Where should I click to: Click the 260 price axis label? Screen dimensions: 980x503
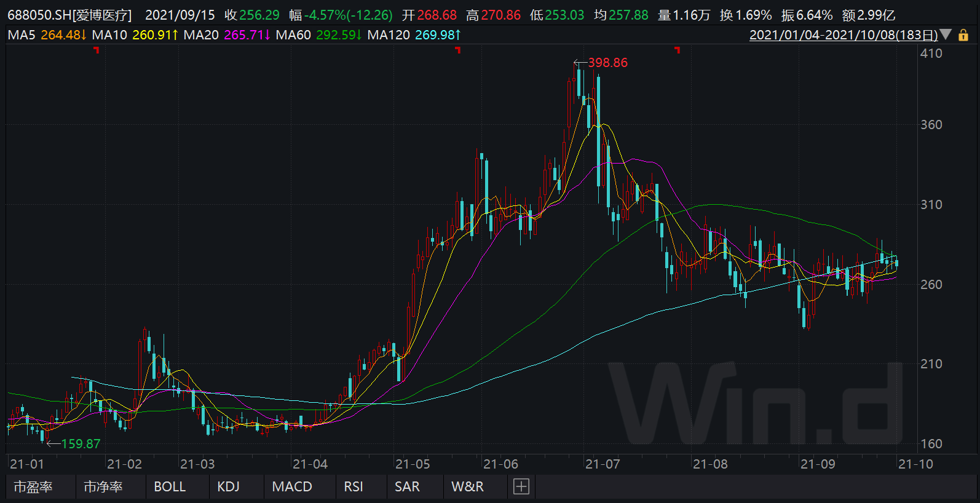(x=931, y=285)
